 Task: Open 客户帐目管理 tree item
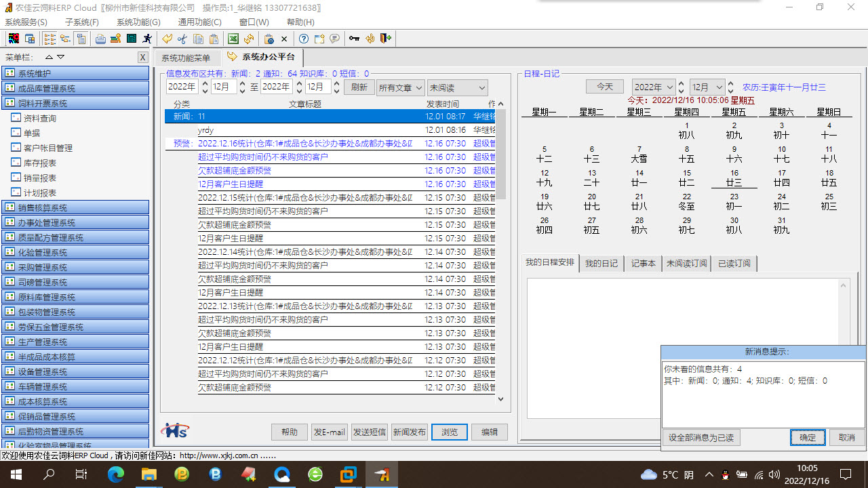click(x=48, y=148)
